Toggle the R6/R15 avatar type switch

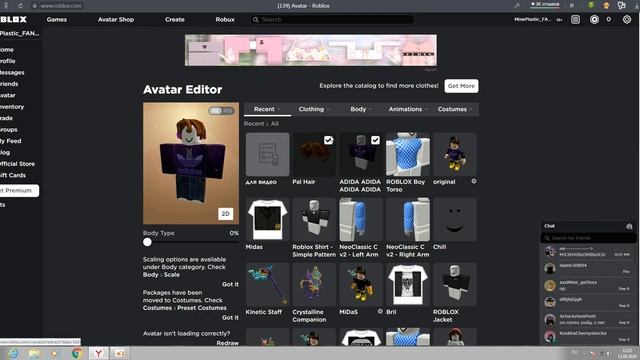(221, 111)
